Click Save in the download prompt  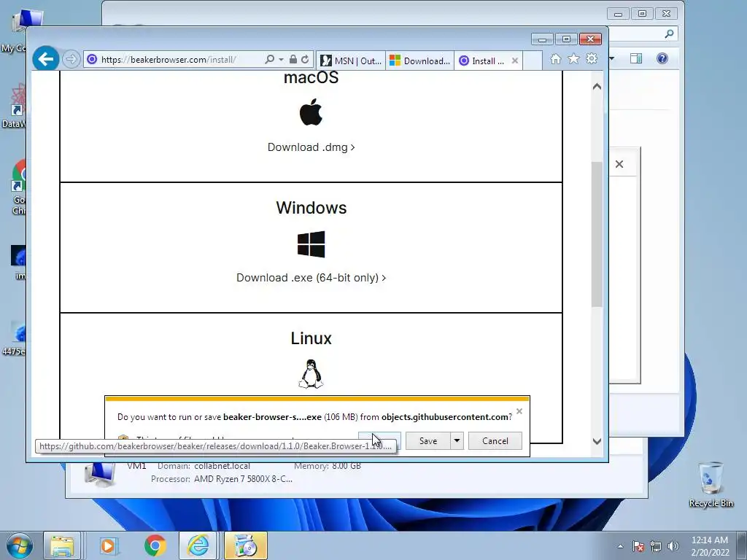pos(427,441)
